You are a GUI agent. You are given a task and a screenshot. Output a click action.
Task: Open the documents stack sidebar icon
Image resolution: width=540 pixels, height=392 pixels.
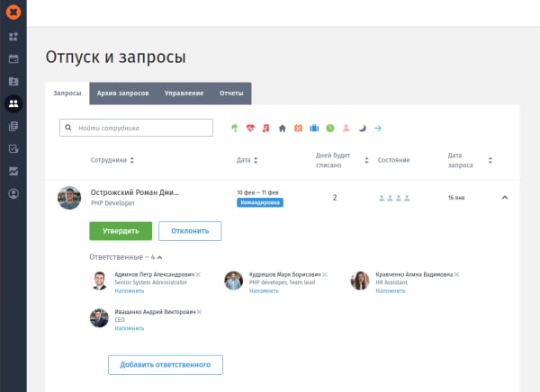tap(13, 126)
